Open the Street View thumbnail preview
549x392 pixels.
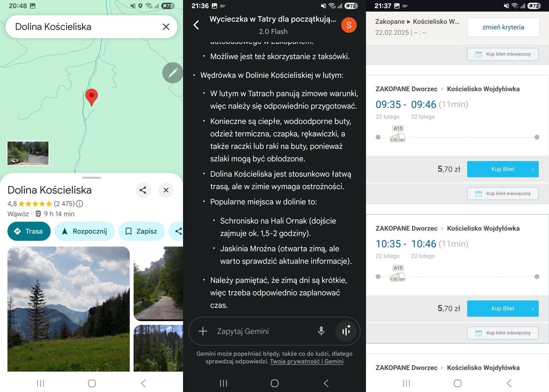28,153
